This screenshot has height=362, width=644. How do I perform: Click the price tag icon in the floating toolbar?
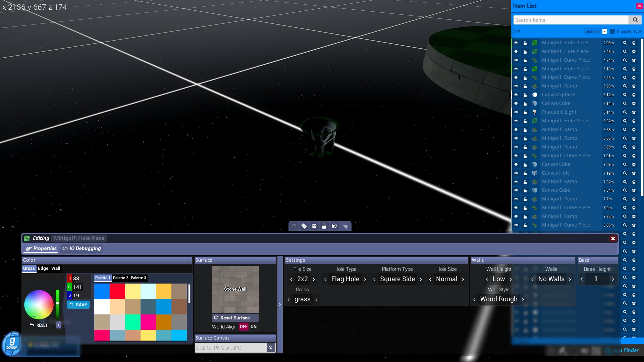coord(304,226)
